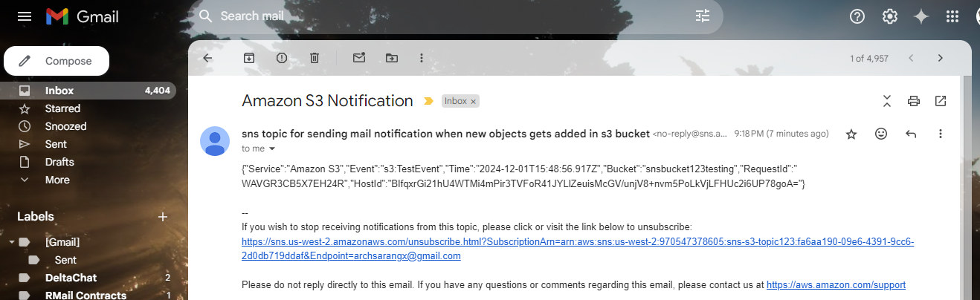Add an emoji reaction to the message
Screen dimensions: 980x300
881,134
